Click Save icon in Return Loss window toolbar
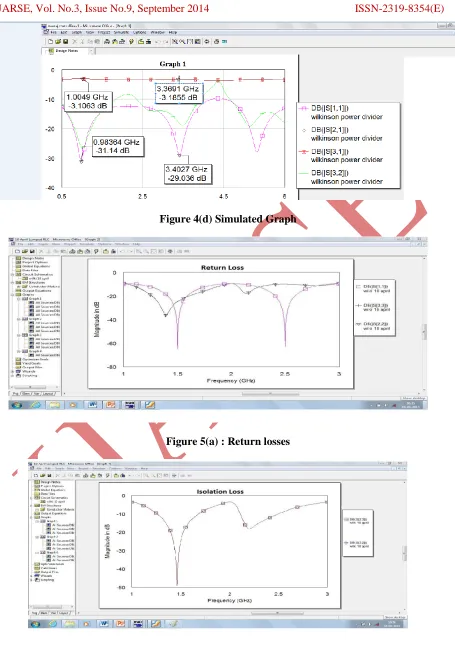This screenshot has height=651, width=455. tap(32, 251)
